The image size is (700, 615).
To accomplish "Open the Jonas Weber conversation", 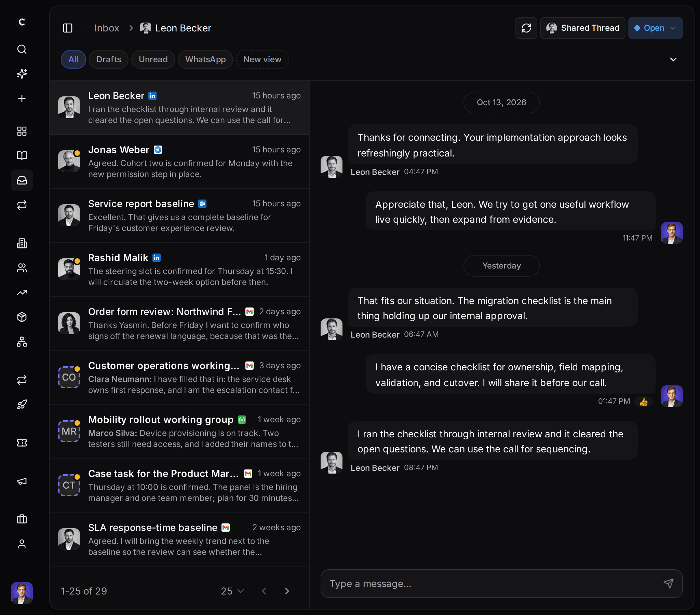I will [179, 161].
